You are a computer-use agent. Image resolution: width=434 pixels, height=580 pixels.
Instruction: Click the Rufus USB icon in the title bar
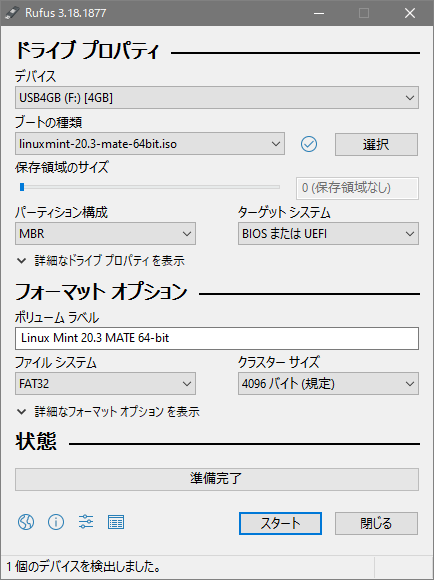12,13
